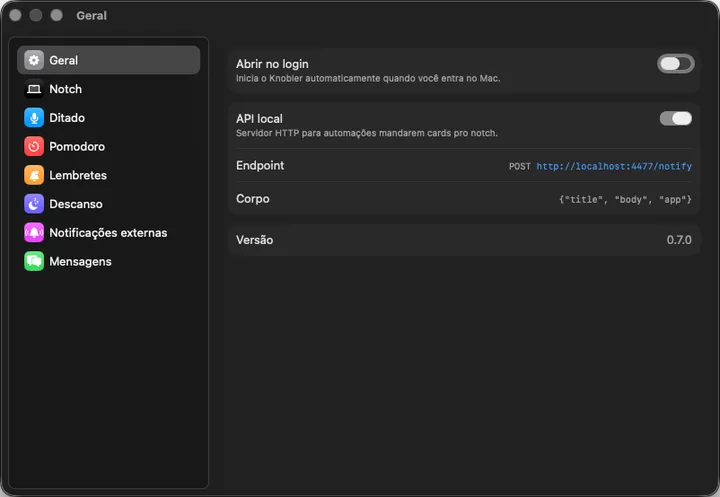The width and height of the screenshot is (720, 497).
Task: Select the Lembretes sidebar label
Action: coord(78,175)
